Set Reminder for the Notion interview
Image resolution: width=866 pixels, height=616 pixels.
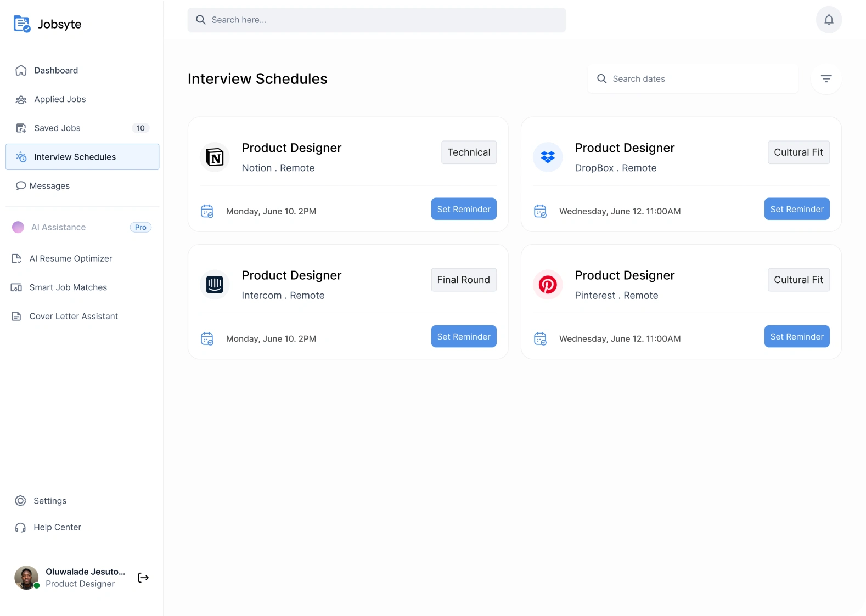pyautogui.click(x=464, y=209)
